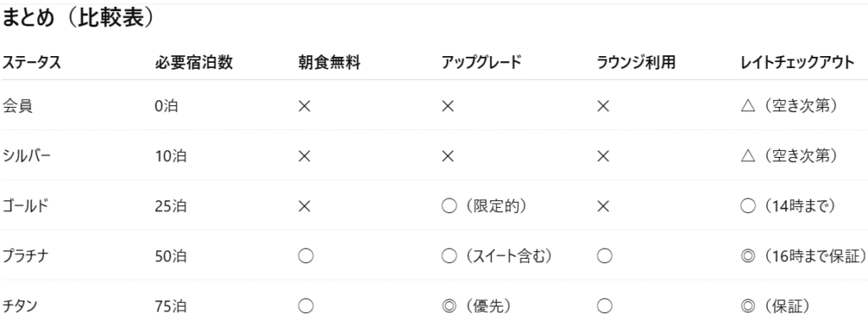Click the アップグレード column header
Viewport: 868px width, 326px height.
pyautogui.click(x=481, y=63)
